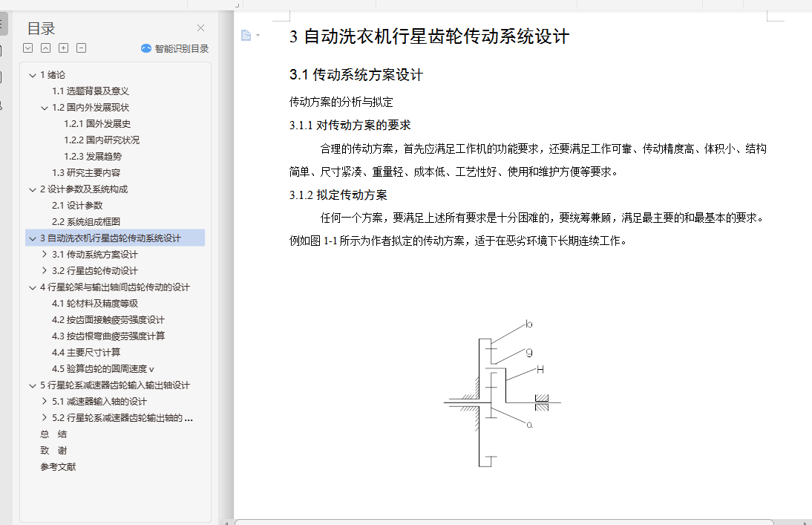
Task: Expand the '5.2 行星轮系减速器齿轮输出轴的' node
Action: (x=45, y=418)
